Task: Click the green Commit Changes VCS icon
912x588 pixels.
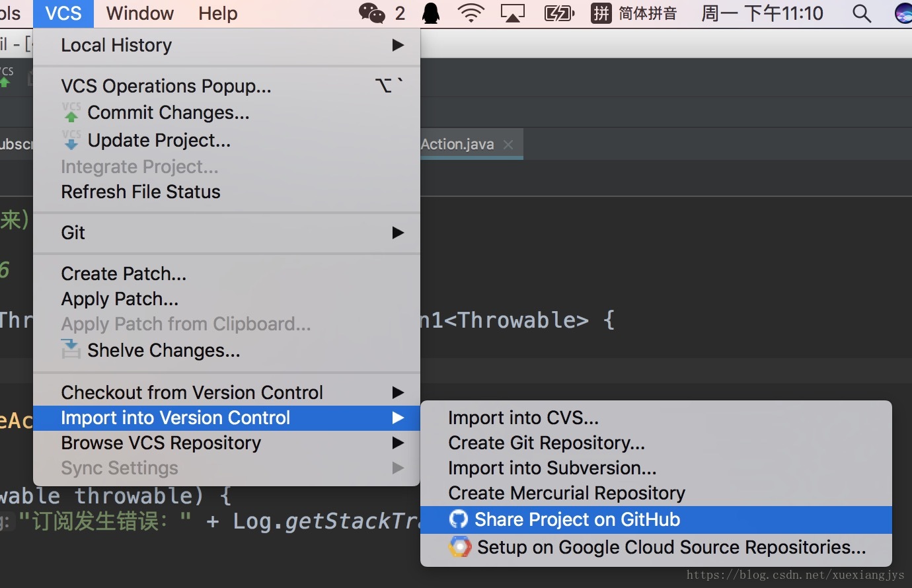Action: [71, 112]
